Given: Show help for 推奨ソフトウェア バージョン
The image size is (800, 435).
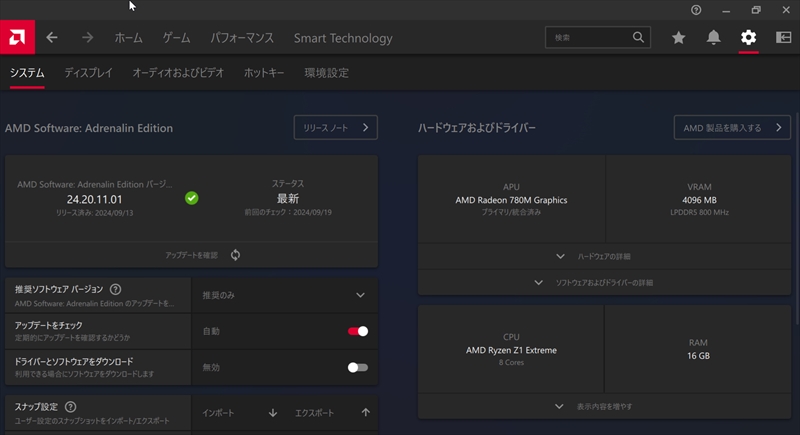Looking at the screenshot, I should 116,289.
